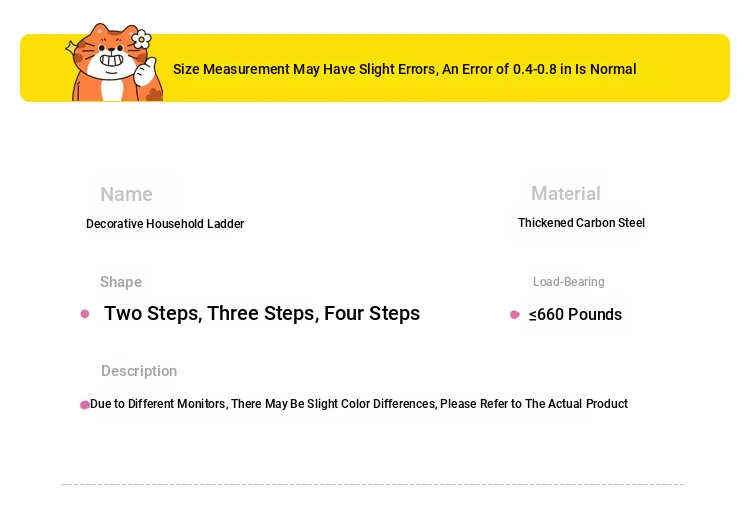This screenshot has height=525, width=750.
Task: Click the monitor color difference description text
Action: click(359, 404)
